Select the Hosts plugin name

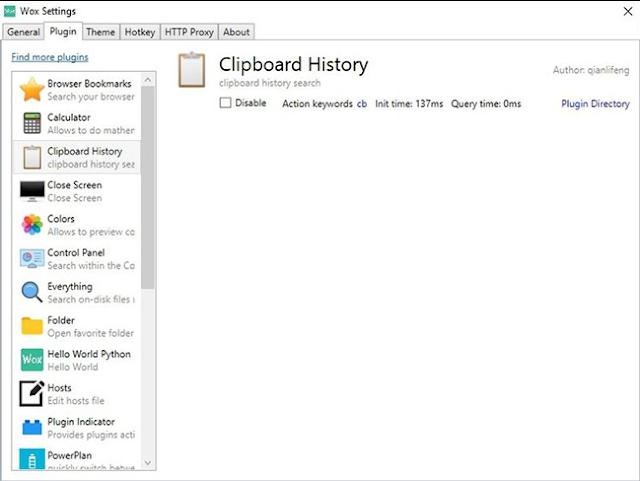59,387
